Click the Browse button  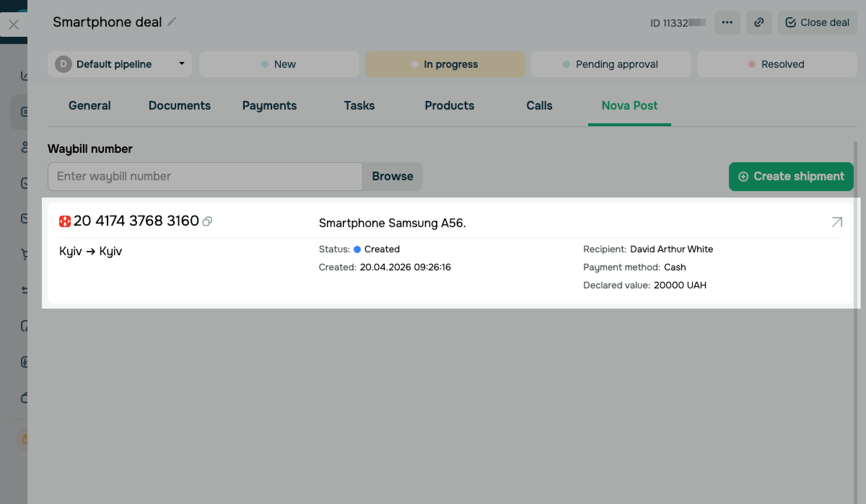point(392,176)
